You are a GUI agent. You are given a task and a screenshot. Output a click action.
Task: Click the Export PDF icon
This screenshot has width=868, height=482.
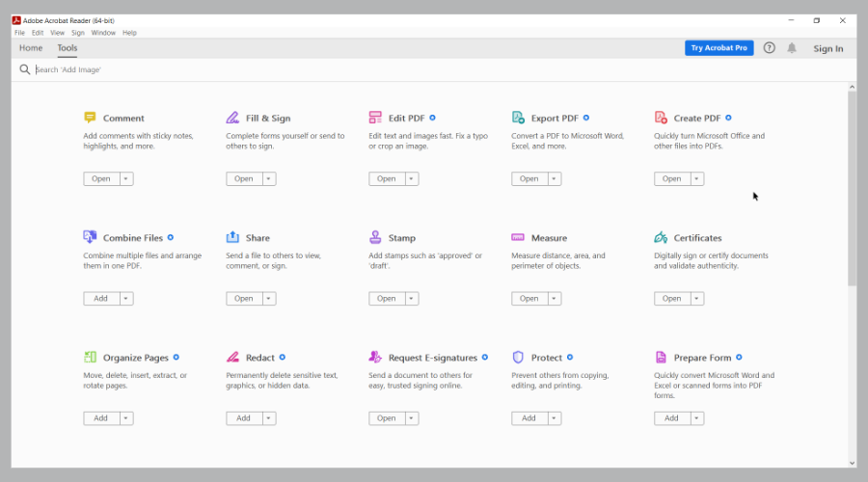coord(518,118)
